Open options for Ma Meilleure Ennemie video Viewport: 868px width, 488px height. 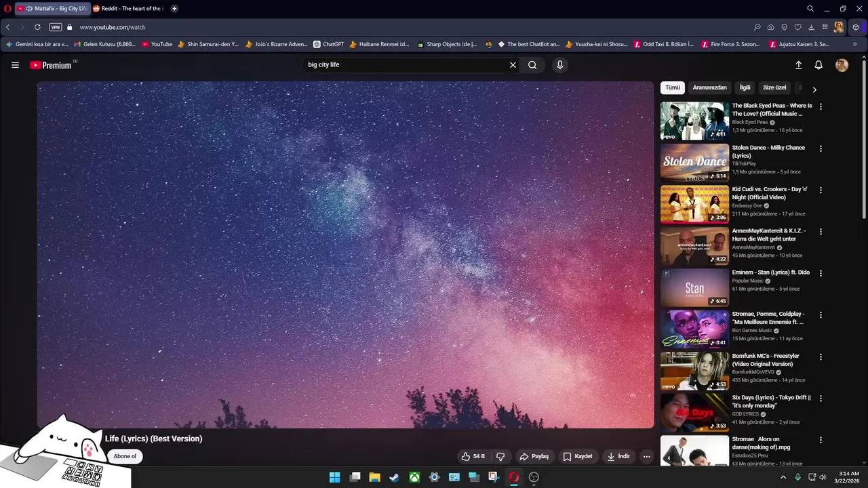[821, 315]
